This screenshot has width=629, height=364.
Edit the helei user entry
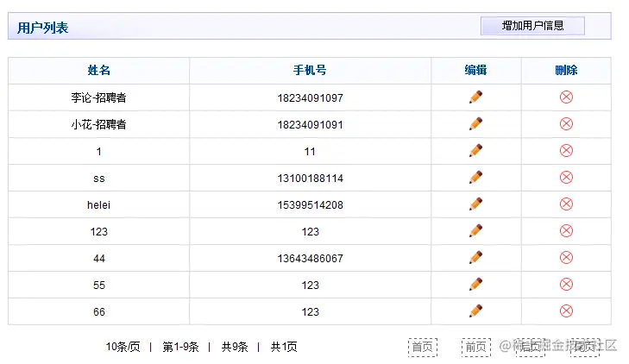(475, 204)
